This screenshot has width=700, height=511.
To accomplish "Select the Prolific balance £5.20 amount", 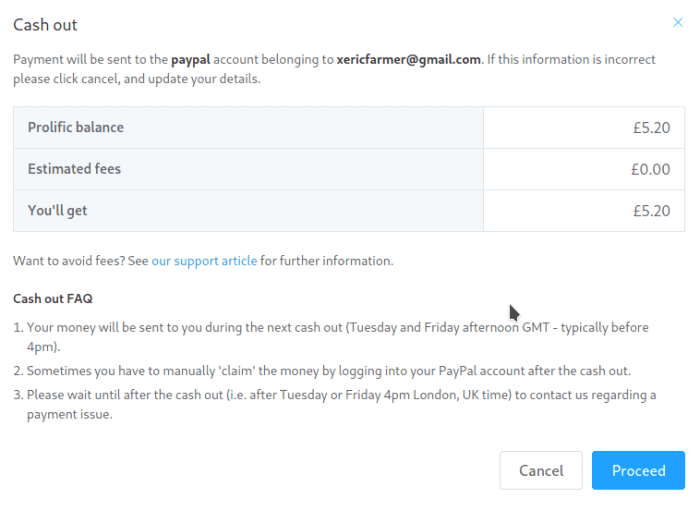I will [651, 128].
